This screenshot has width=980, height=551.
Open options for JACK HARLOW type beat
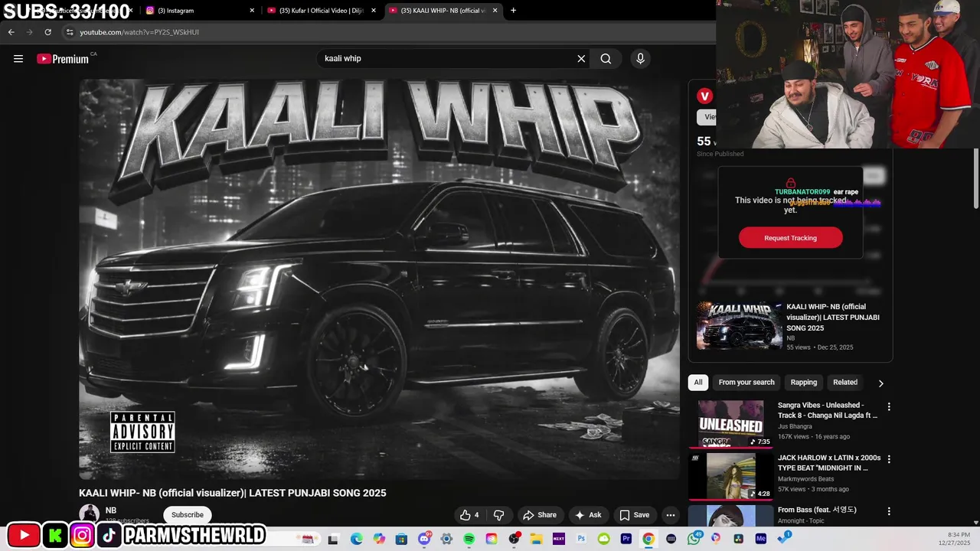[x=889, y=459]
